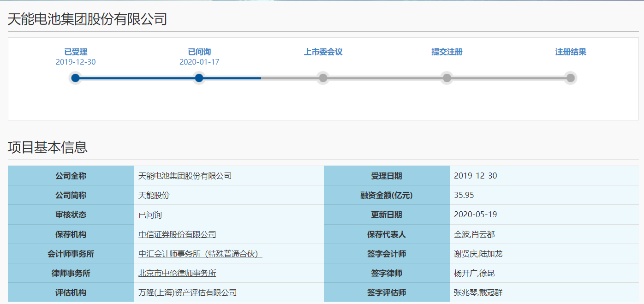Image resolution: width=644 pixels, height=304 pixels.
Task: Select the 注册结果 stage label
Action: tap(571, 52)
